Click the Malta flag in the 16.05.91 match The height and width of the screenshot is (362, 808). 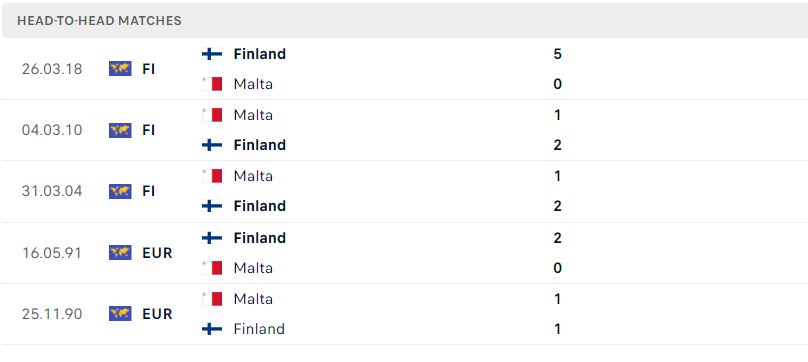pyautogui.click(x=212, y=268)
